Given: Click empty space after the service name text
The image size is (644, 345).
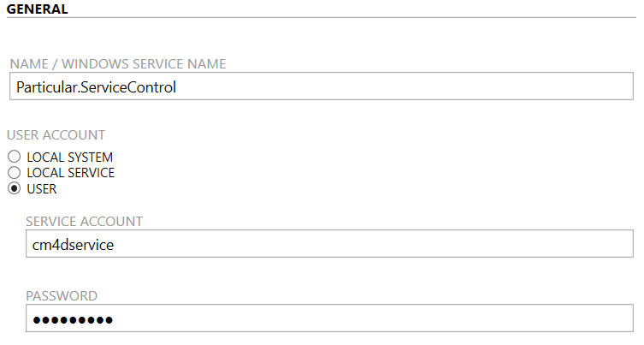Looking at the screenshot, I should [411, 86].
